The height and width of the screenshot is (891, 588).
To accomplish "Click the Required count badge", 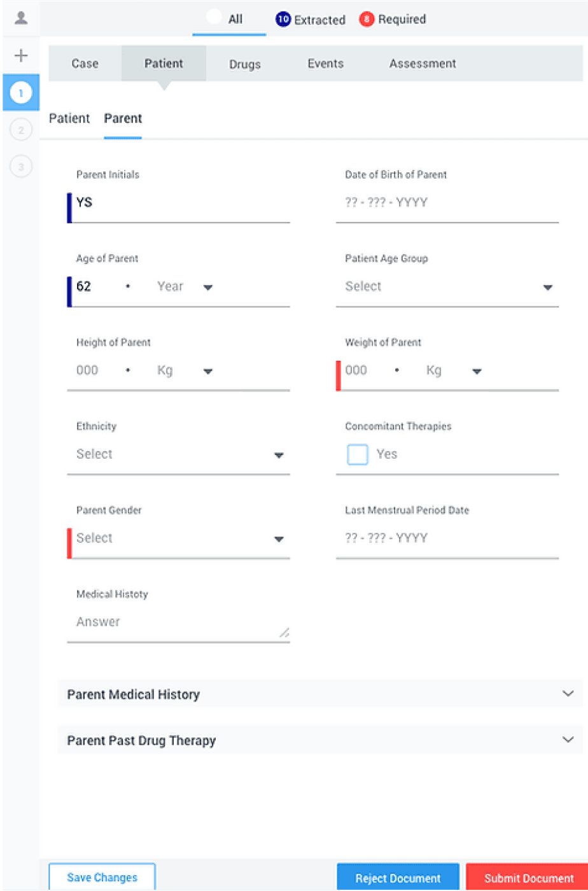I will tap(367, 20).
